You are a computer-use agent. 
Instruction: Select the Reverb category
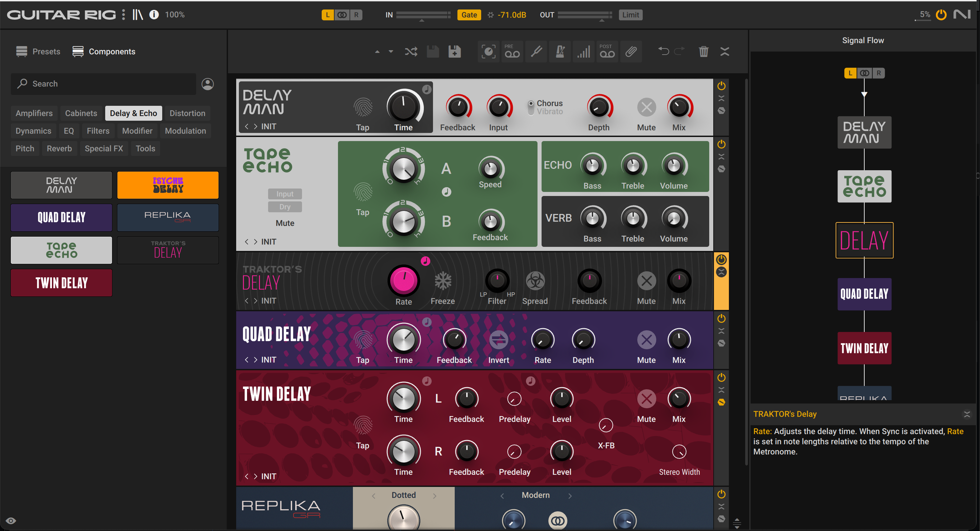tap(59, 148)
